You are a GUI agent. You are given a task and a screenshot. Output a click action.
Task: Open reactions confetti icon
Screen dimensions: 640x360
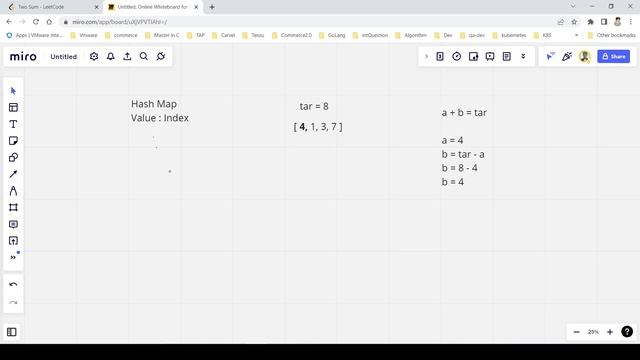click(x=567, y=56)
